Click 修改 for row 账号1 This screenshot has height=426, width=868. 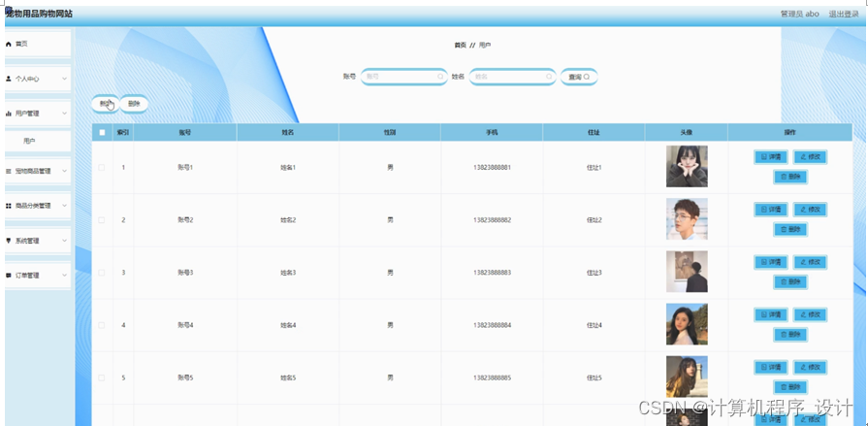pyautogui.click(x=811, y=157)
